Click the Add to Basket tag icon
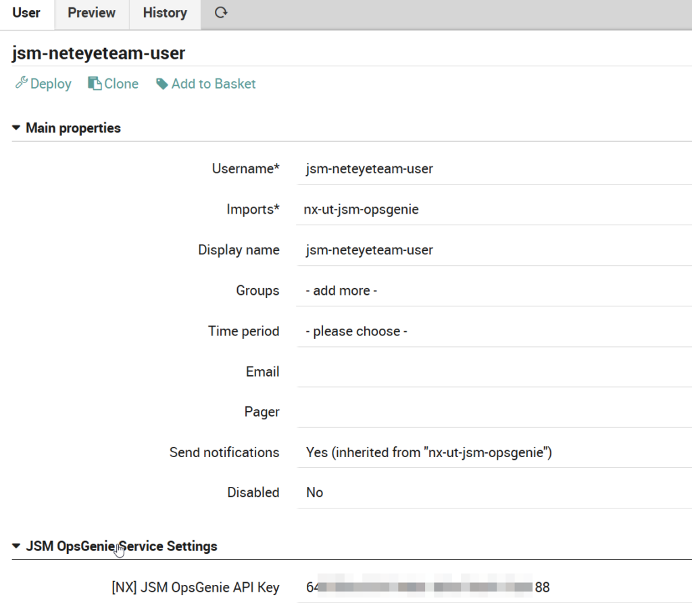This screenshot has height=616, width=692. pos(162,84)
